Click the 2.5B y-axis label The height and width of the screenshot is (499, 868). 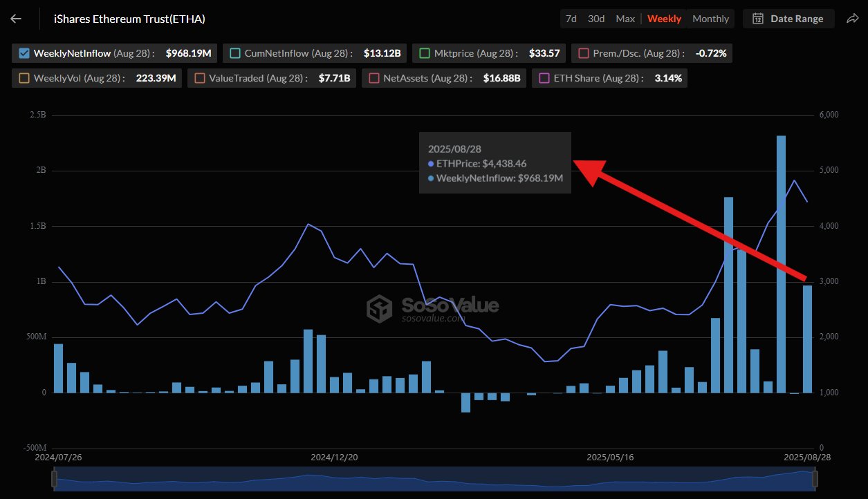coord(38,115)
